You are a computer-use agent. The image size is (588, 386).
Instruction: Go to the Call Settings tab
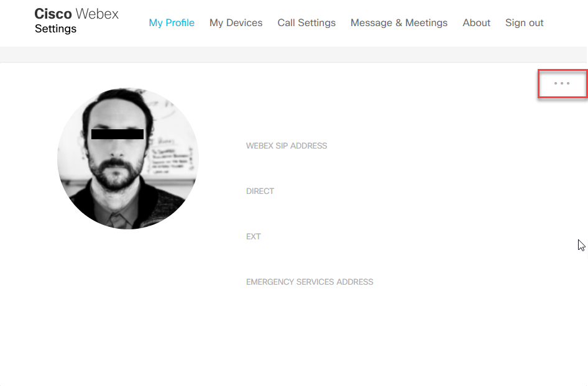point(306,23)
